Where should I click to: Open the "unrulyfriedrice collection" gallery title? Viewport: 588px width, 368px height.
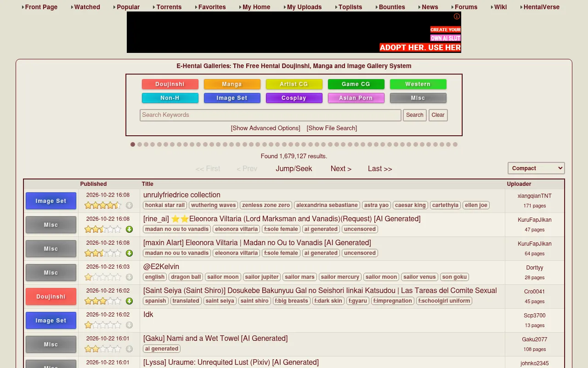pyautogui.click(x=182, y=195)
